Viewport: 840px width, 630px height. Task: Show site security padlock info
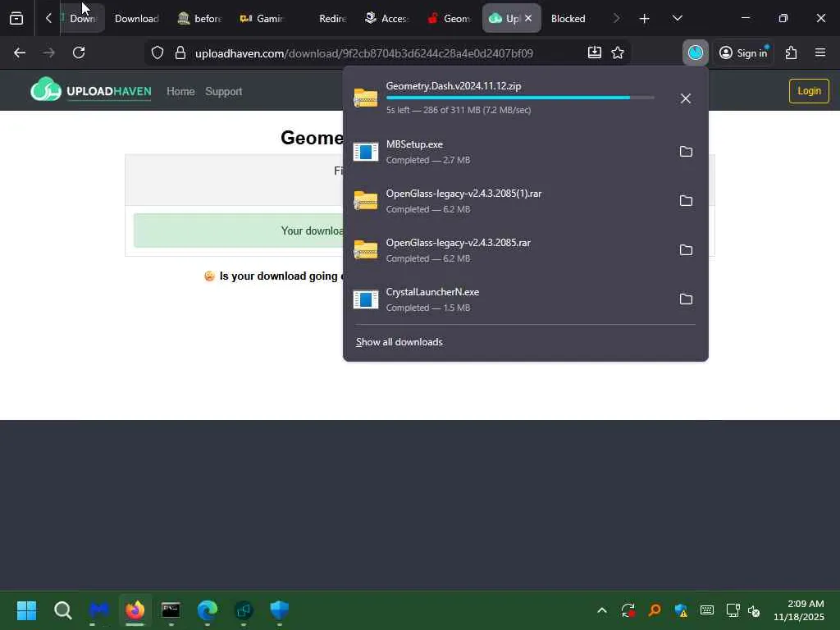(180, 52)
